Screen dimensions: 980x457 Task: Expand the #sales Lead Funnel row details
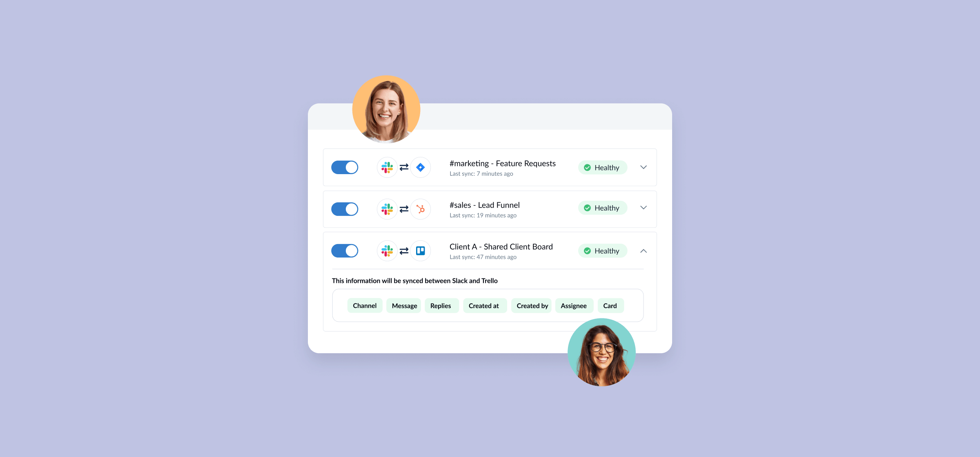click(644, 208)
